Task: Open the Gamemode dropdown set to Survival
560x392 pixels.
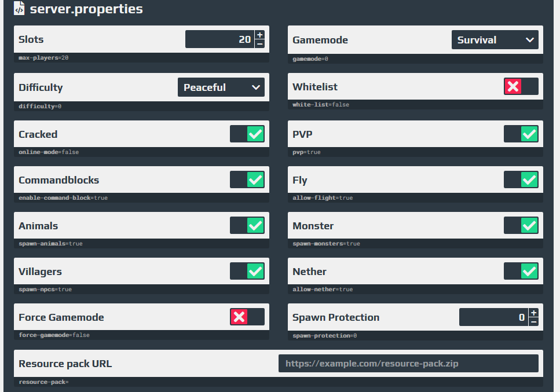Action: (x=495, y=39)
